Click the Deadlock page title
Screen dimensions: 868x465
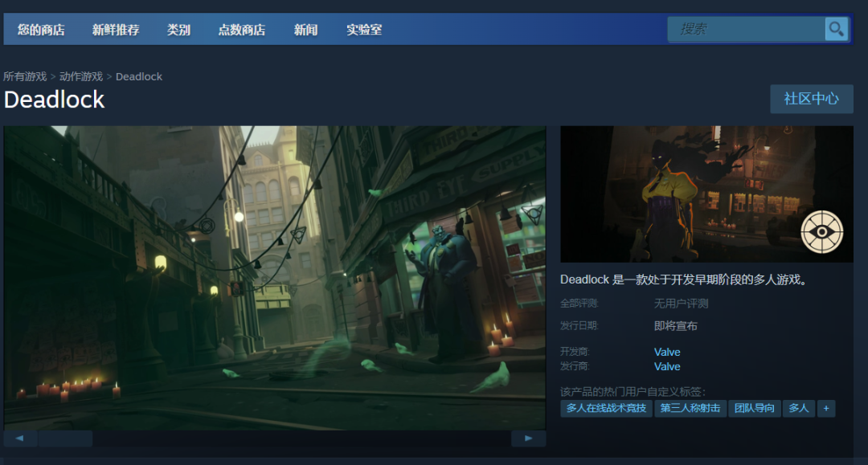coord(55,100)
